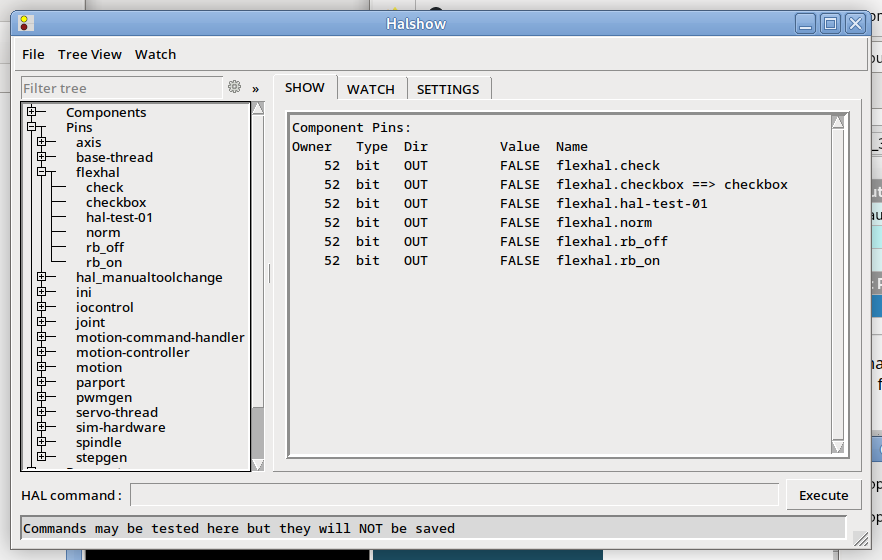The image size is (882, 560).
Task: Focus the Filter tree search box
Action: [120, 88]
